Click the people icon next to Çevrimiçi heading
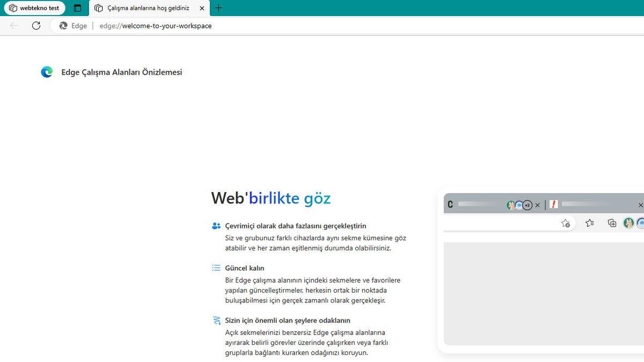 tap(216, 225)
